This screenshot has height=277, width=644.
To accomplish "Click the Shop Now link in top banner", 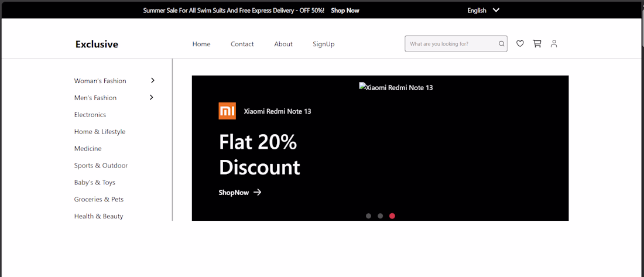I will pyautogui.click(x=345, y=11).
